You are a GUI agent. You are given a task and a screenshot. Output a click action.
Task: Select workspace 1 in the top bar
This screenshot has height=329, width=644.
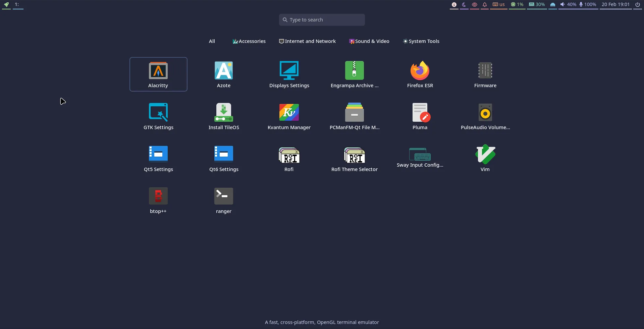click(18, 5)
